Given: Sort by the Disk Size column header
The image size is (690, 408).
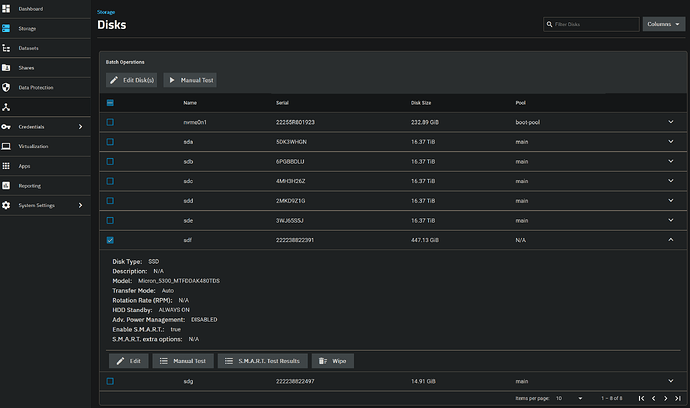Looking at the screenshot, I should [421, 103].
